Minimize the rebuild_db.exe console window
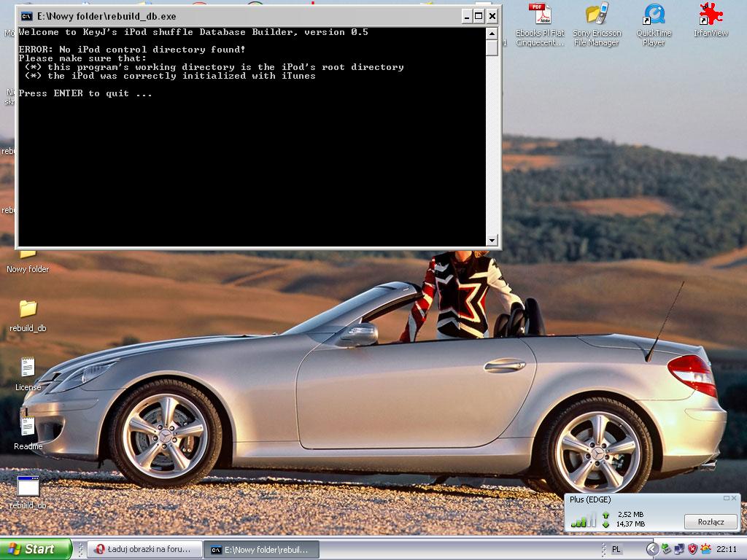This screenshot has height=560, width=747. (x=467, y=17)
